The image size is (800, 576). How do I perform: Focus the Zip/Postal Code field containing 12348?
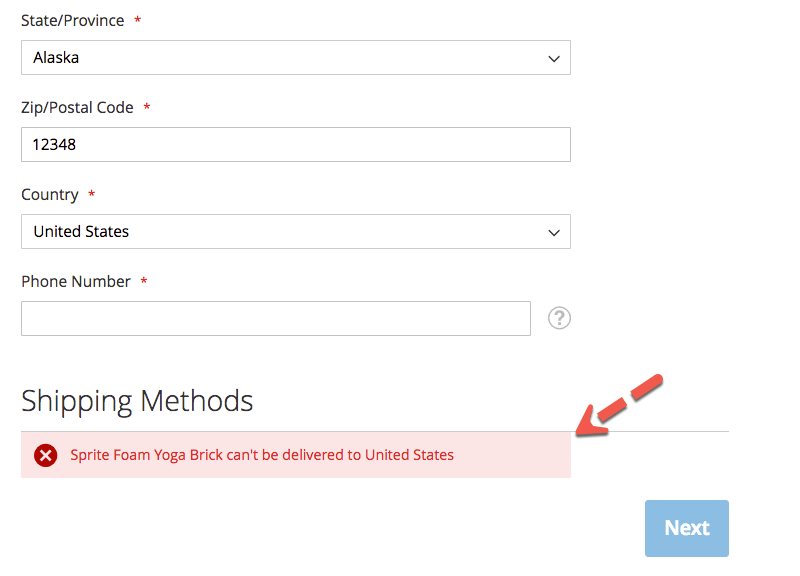295,145
